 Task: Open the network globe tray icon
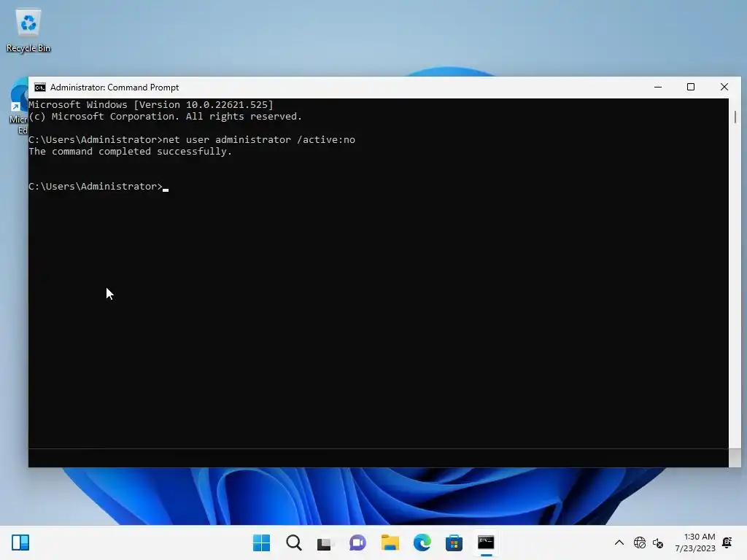[639, 542]
